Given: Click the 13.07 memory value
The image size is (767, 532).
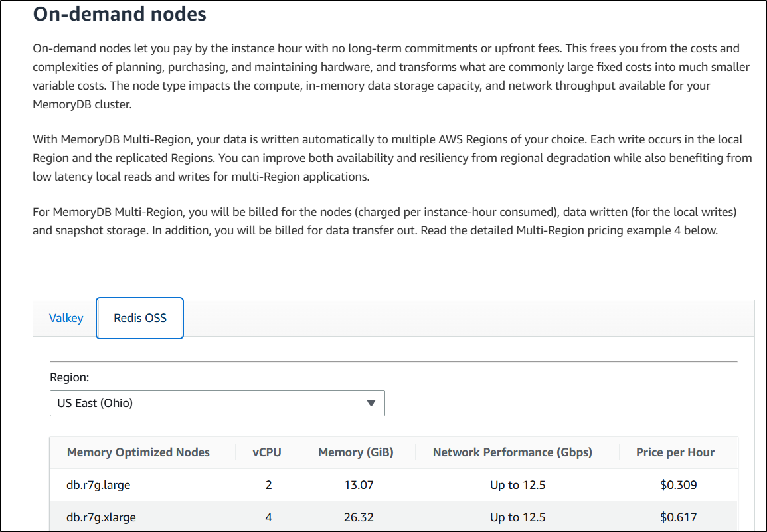Looking at the screenshot, I should coord(359,485).
